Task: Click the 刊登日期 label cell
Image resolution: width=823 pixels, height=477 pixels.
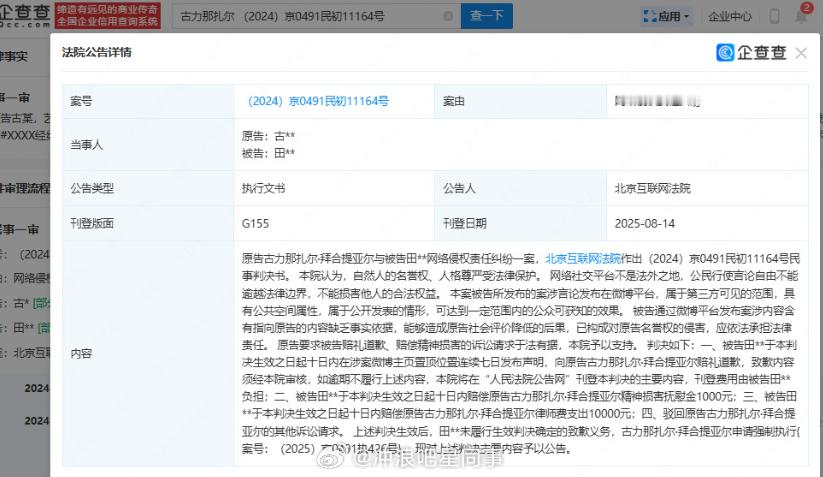Action: click(520, 224)
